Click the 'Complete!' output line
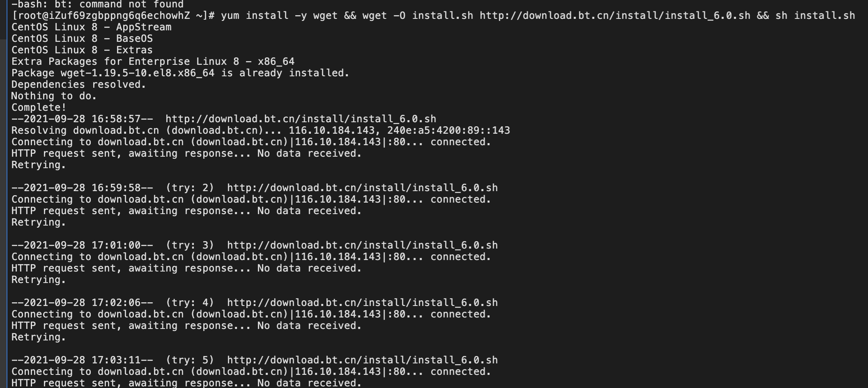This screenshot has width=868, height=388. [39, 107]
